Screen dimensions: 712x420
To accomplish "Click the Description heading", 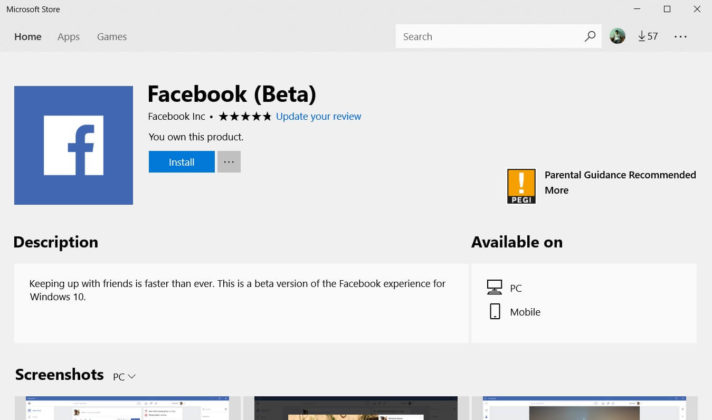I will [56, 242].
